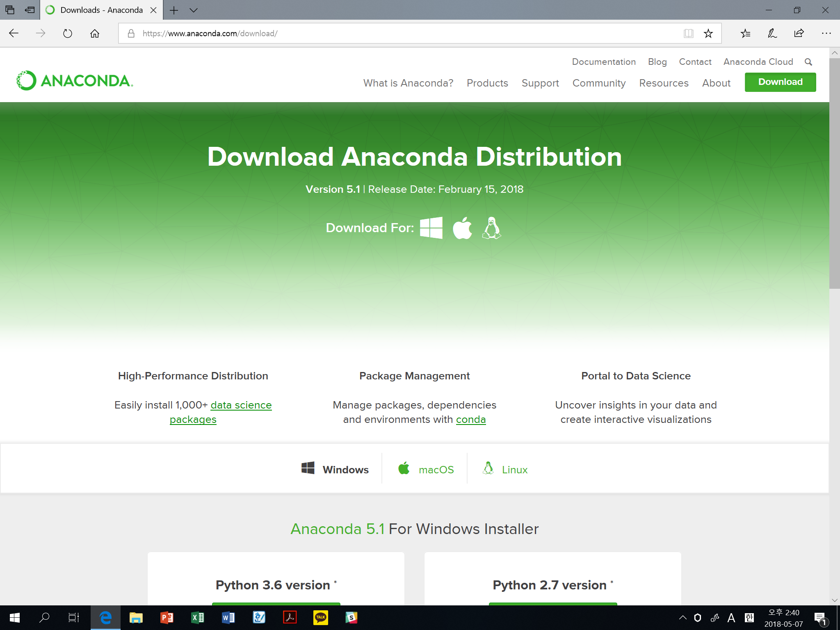Screen dimensions: 840x630
Task: Click the Version 5.1 text
Action: click(x=333, y=189)
